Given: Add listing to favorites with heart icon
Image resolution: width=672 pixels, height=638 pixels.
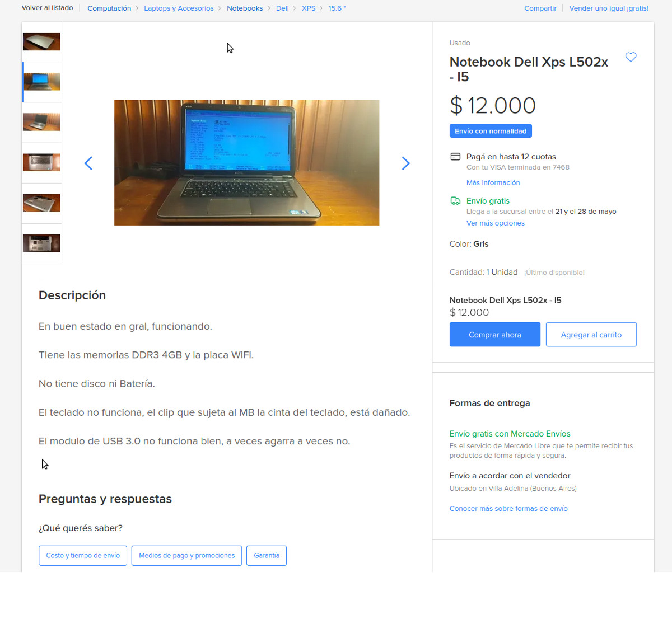Looking at the screenshot, I should click(x=631, y=57).
